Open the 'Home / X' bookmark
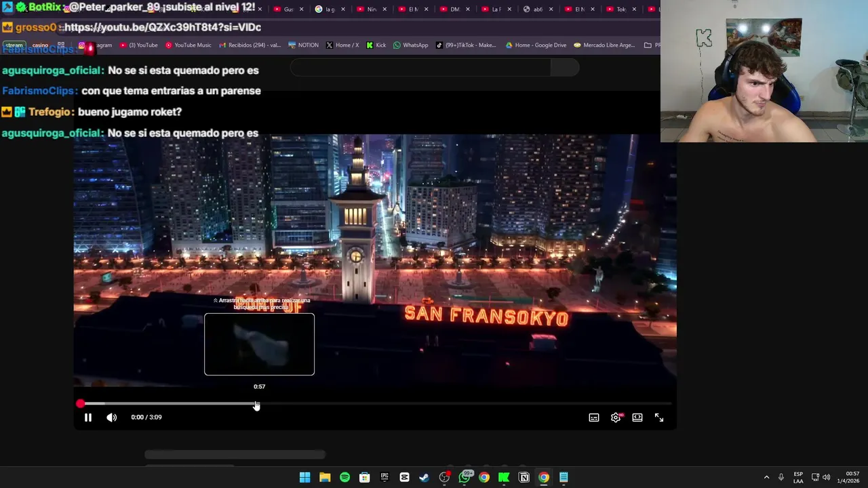This screenshot has height=488, width=868. [x=342, y=45]
